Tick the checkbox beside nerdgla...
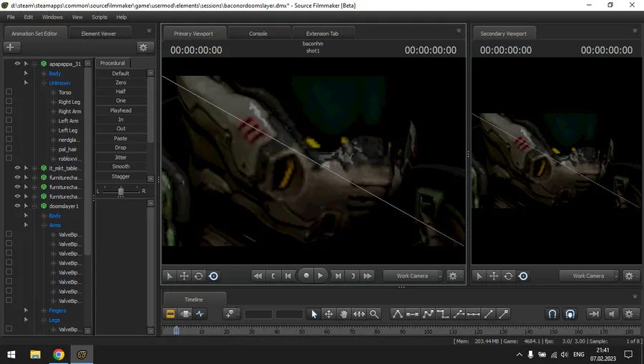 pyautogui.click(x=9, y=139)
